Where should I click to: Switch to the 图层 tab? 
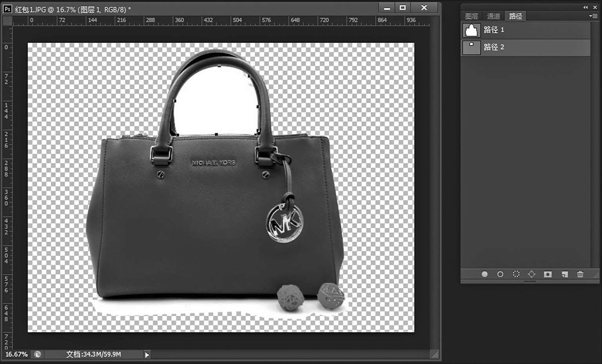tap(471, 16)
